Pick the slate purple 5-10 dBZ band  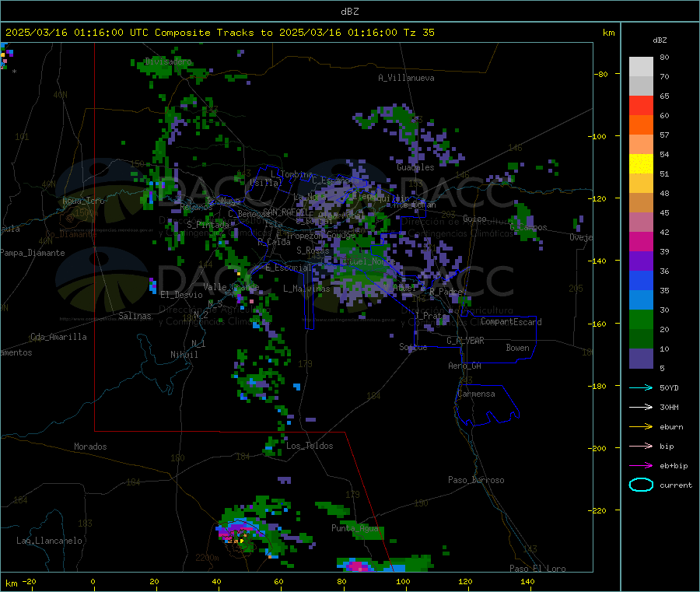(x=641, y=359)
